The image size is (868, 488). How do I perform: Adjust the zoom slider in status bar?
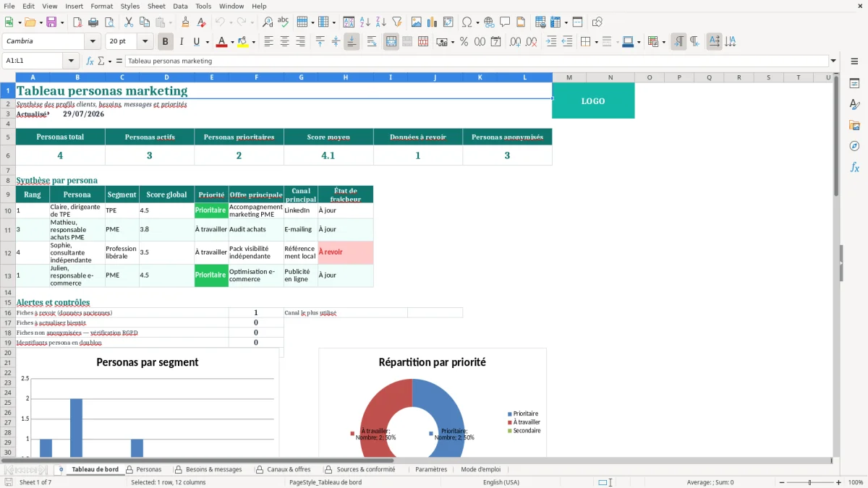[809, 482]
